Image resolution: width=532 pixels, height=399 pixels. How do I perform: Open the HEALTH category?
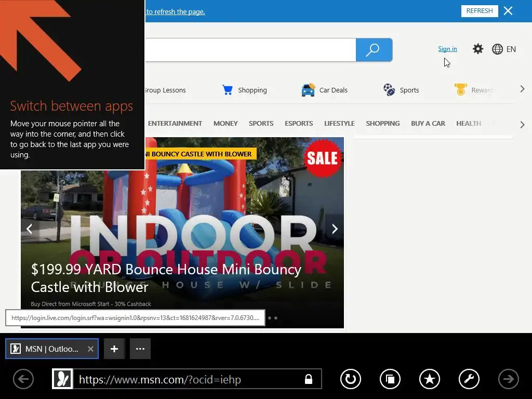[x=469, y=124]
